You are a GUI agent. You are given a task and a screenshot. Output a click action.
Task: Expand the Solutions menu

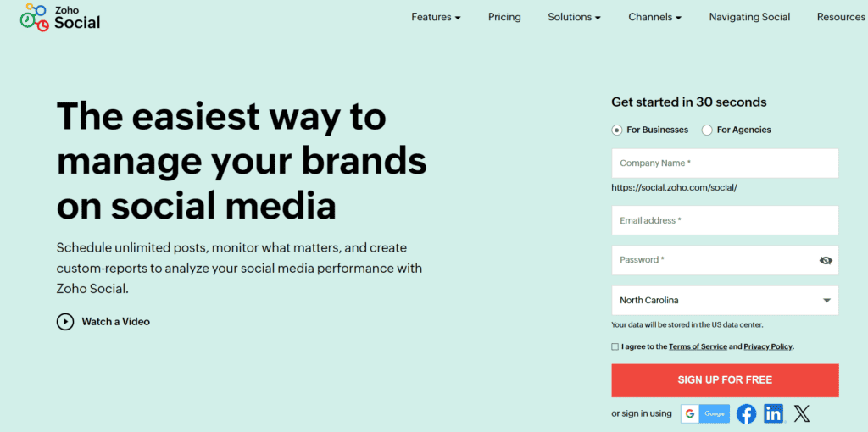coord(574,17)
